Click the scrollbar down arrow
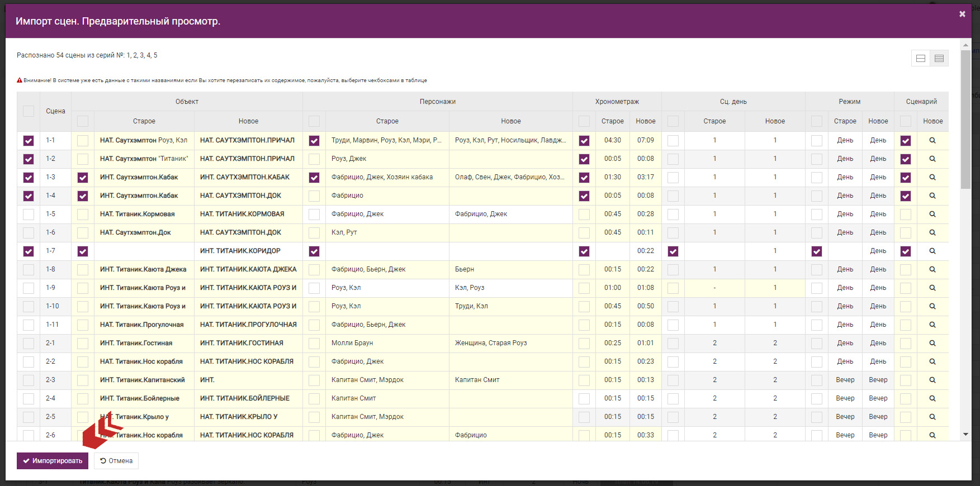Viewport: 980px width, 486px height. click(965, 435)
